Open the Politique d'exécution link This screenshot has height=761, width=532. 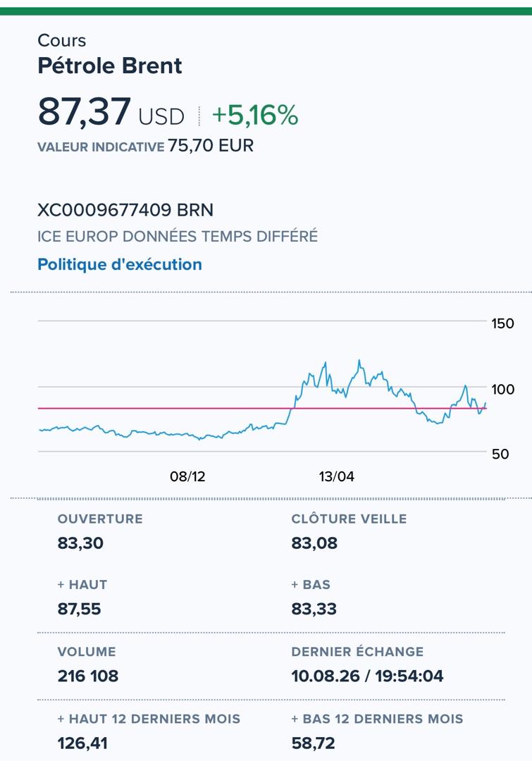click(119, 264)
